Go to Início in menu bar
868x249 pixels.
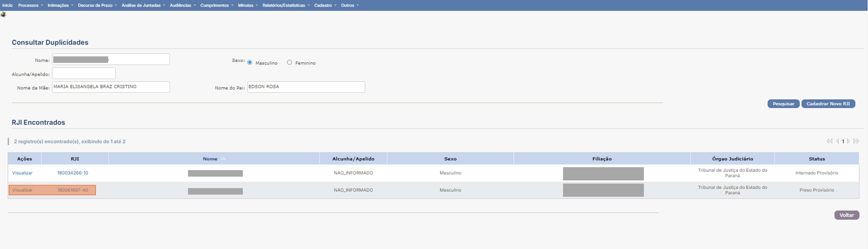coord(7,5)
